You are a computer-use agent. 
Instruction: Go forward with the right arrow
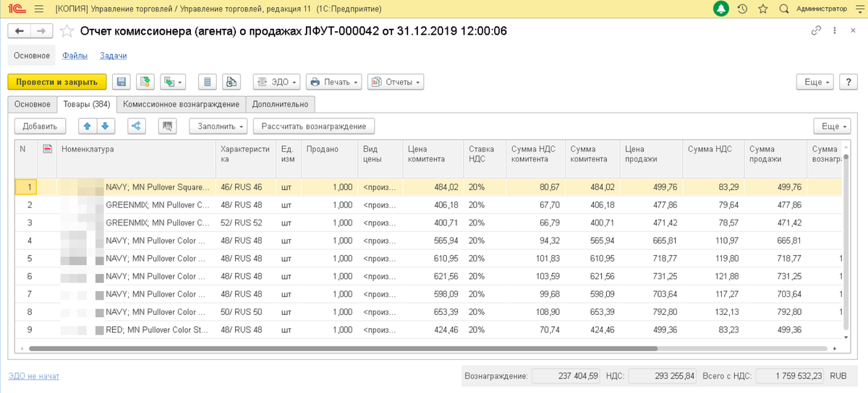click(41, 31)
